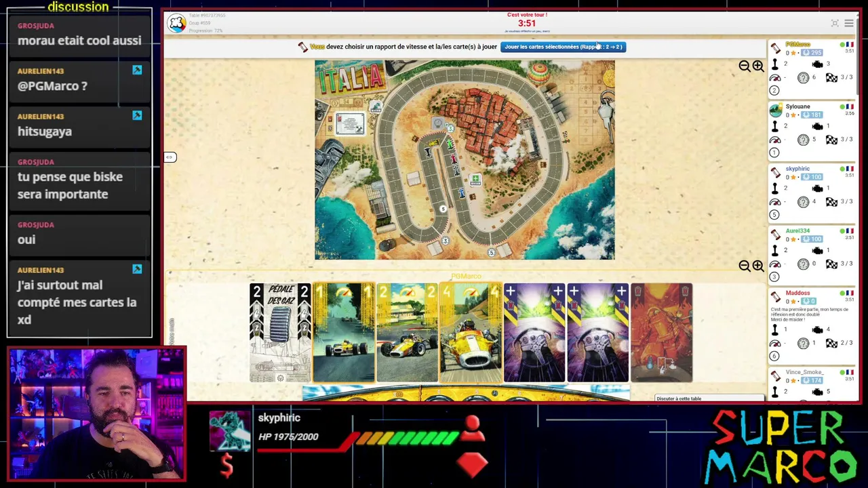Play the selected cards button
This screenshot has width=868, height=488.
[563, 47]
